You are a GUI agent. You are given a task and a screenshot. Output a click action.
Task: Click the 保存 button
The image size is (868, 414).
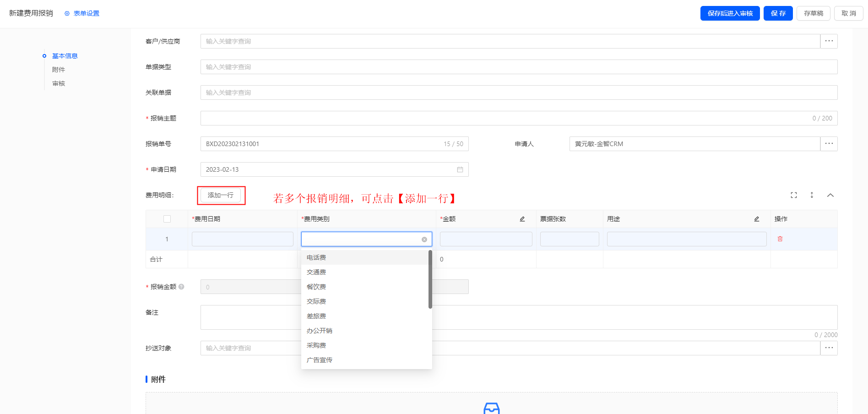pyautogui.click(x=778, y=13)
